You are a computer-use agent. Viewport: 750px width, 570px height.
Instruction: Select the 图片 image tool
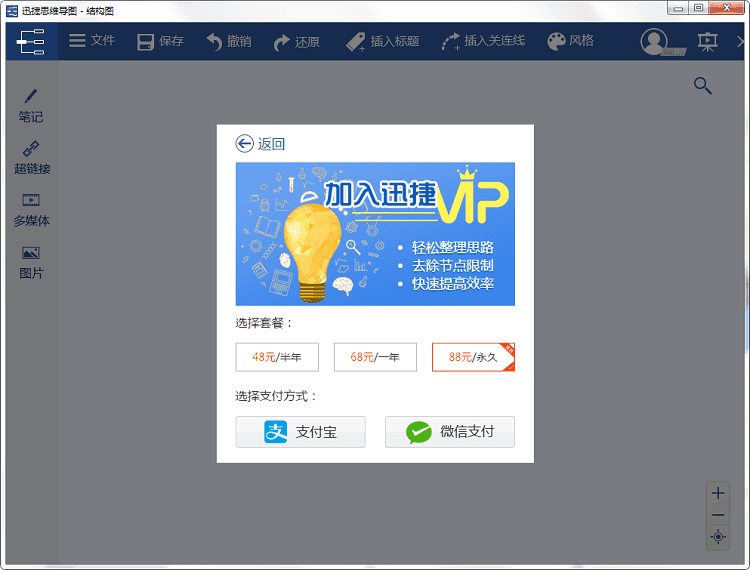[x=31, y=263]
